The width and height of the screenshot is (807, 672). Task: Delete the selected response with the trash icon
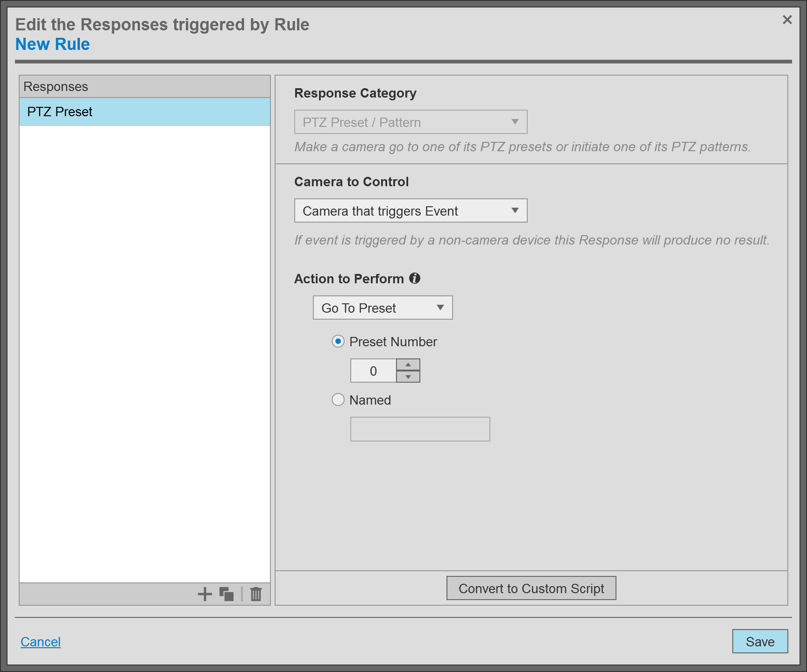(256, 594)
